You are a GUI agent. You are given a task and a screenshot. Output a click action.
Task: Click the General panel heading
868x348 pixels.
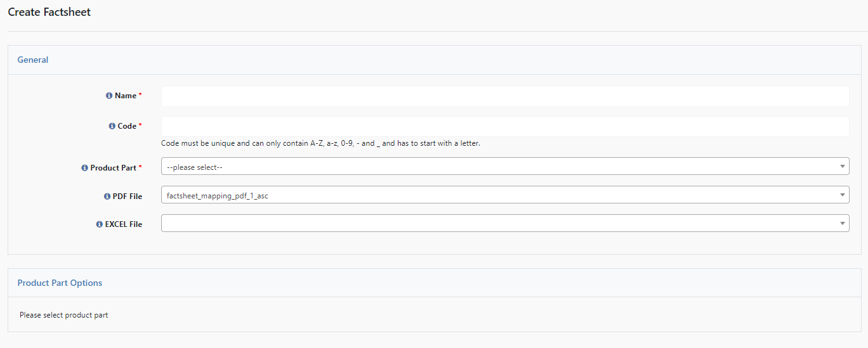(33, 60)
